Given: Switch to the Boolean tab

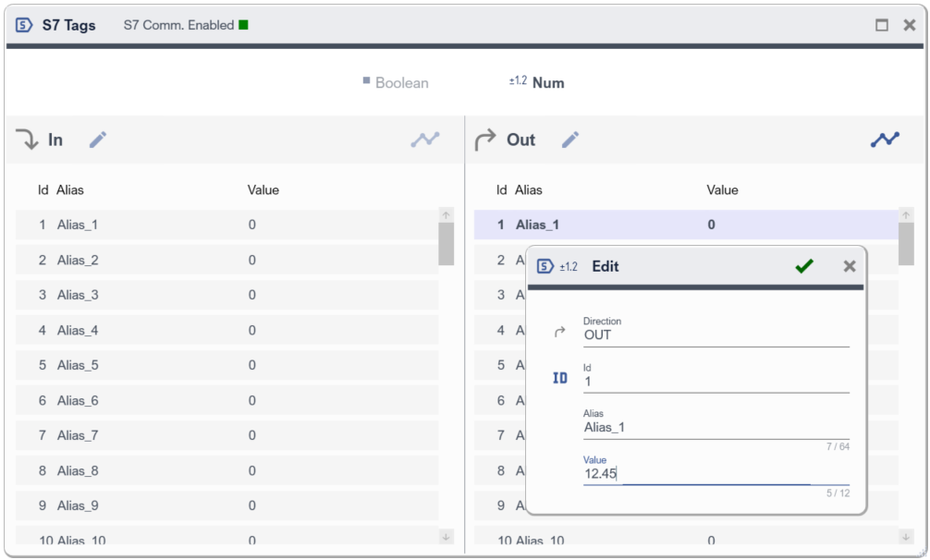Looking at the screenshot, I should click(x=396, y=82).
